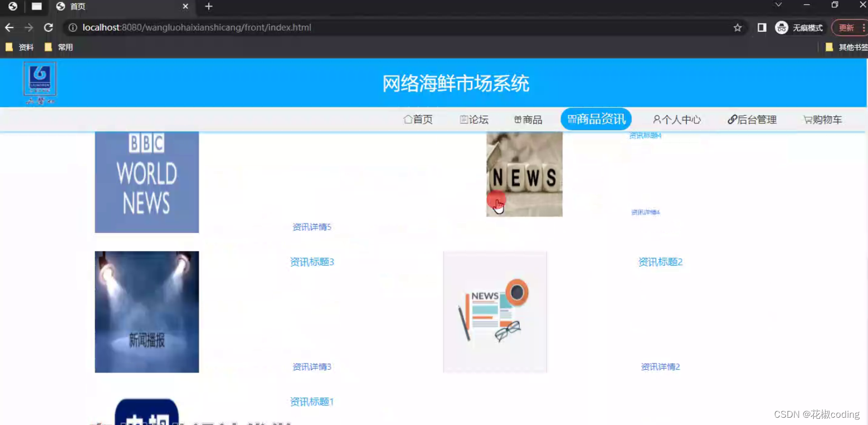The width and height of the screenshot is (868, 425).
Task: Click the person icon beside 个人中心
Action: 656,119
